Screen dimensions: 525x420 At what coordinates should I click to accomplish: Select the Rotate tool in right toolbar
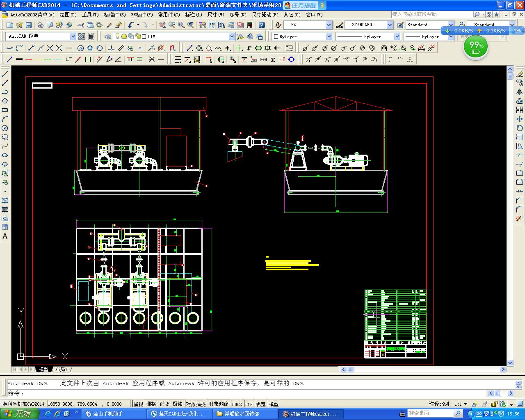(x=520, y=128)
